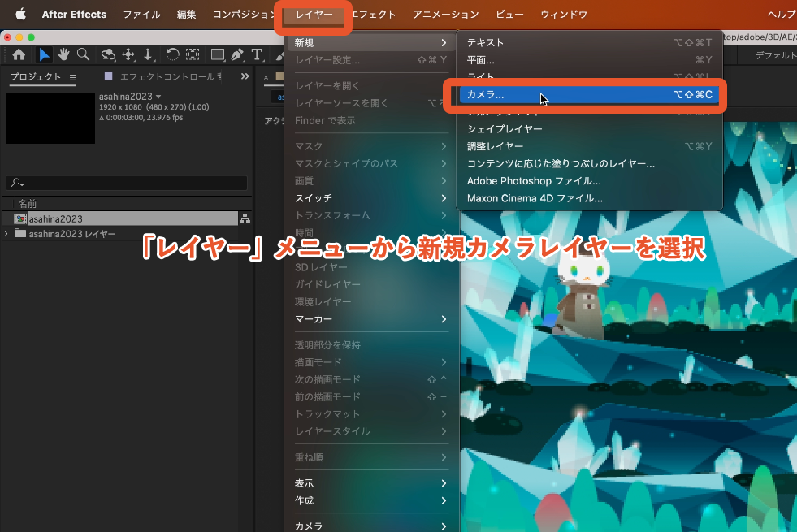
Task: Open the アニメーション menu
Action: click(x=446, y=15)
